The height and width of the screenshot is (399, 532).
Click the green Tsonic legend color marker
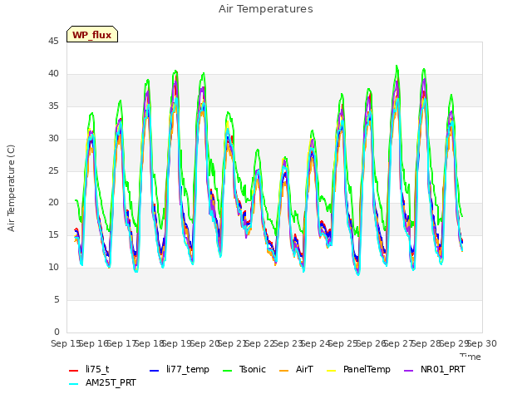[x=227, y=371]
